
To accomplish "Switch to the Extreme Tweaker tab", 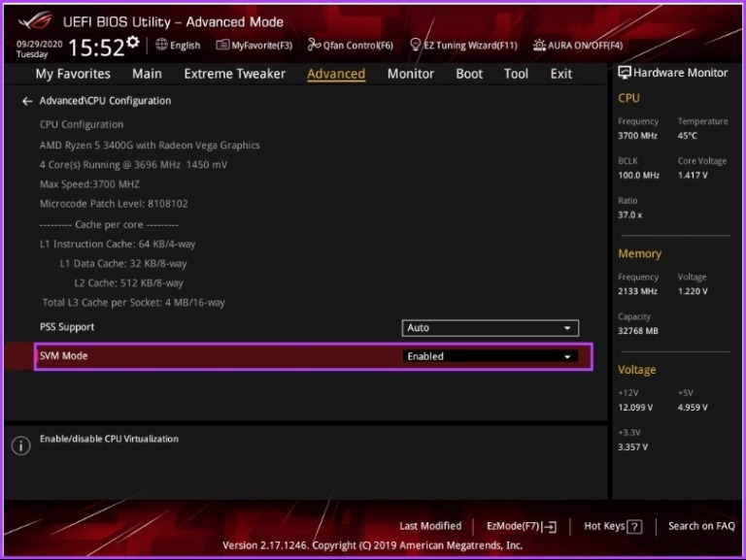I will click(234, 74).
